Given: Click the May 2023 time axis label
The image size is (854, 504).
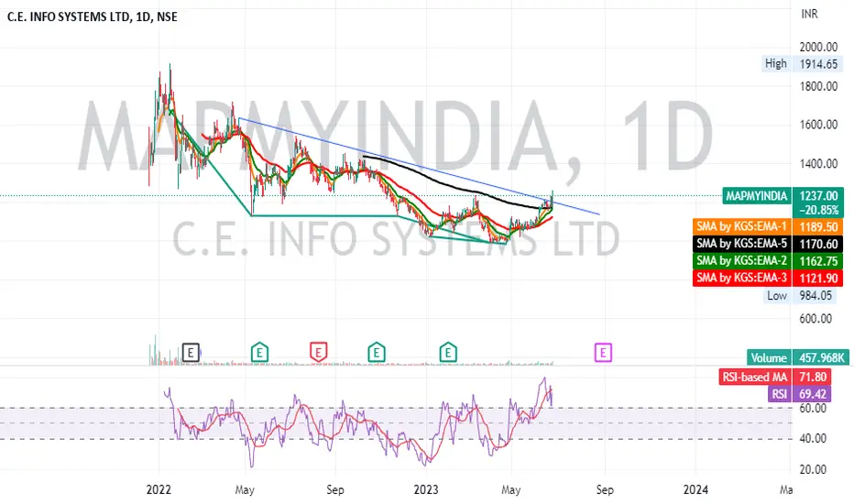Looking at the screenshot, I should point(510,490).
